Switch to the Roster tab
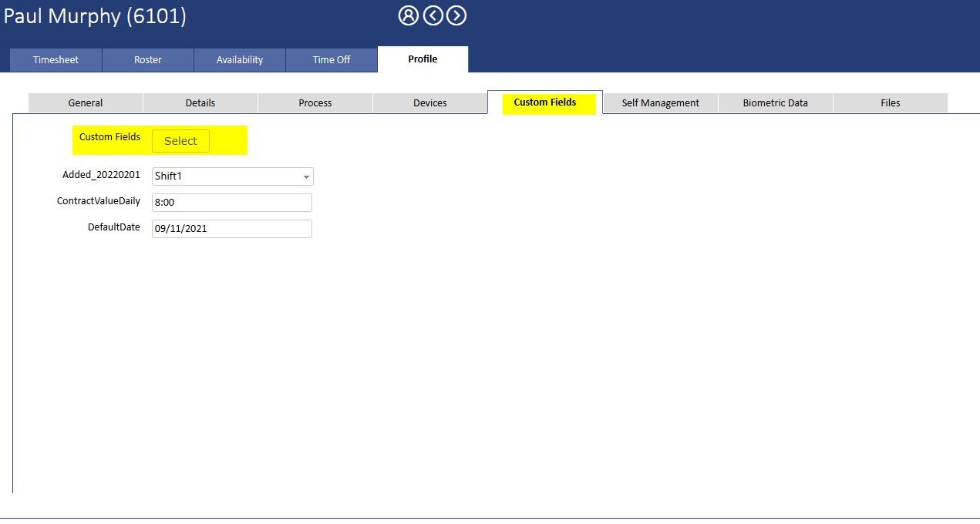Viewport: 980px width, 524px height. (147, 60)
